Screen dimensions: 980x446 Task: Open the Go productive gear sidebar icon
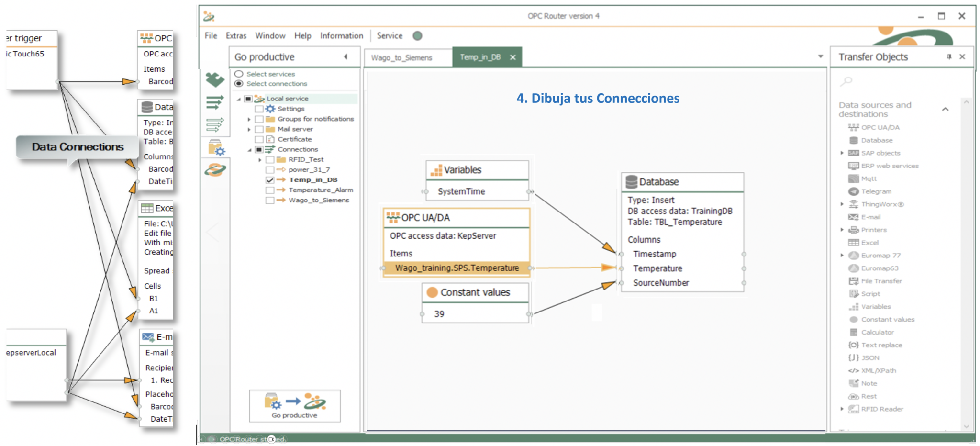pos(216,147)
